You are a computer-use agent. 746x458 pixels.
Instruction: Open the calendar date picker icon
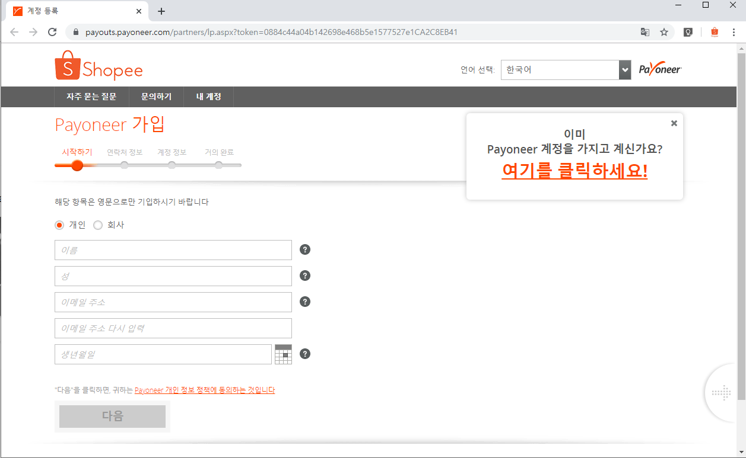click(283, 354)
